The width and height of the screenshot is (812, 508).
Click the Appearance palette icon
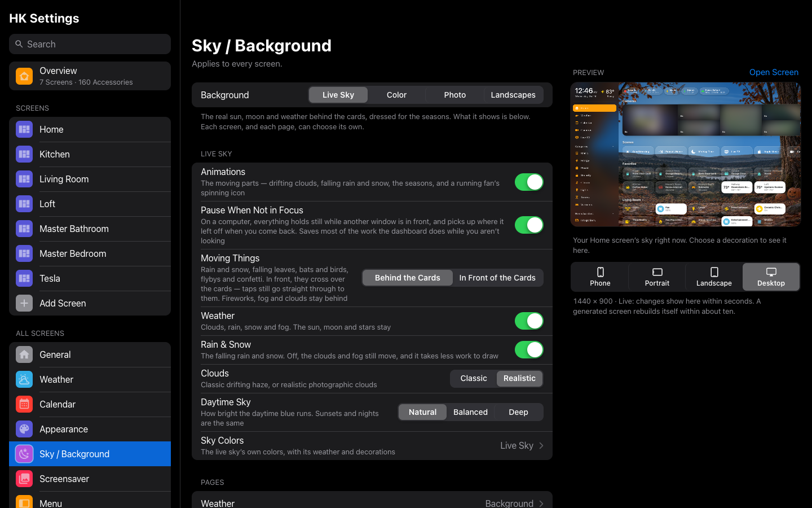coord(24,429)
